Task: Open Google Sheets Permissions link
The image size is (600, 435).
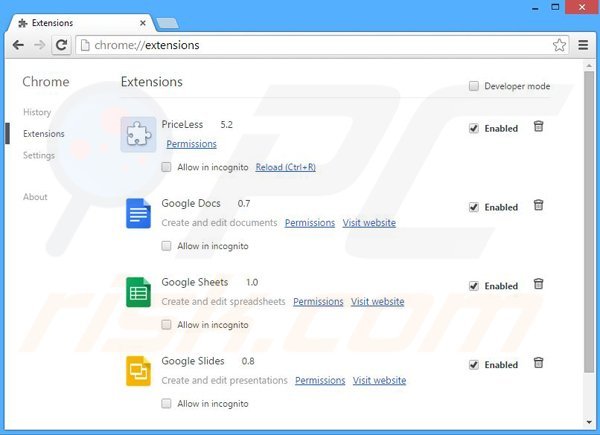Action: click(x=318, y=301)
